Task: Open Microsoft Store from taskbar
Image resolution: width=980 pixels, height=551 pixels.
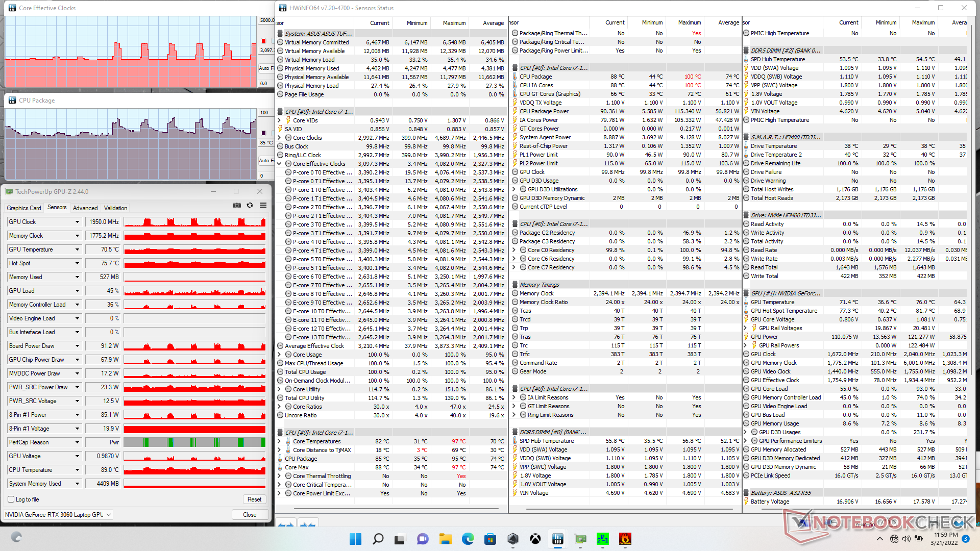Action: point(490,539)
